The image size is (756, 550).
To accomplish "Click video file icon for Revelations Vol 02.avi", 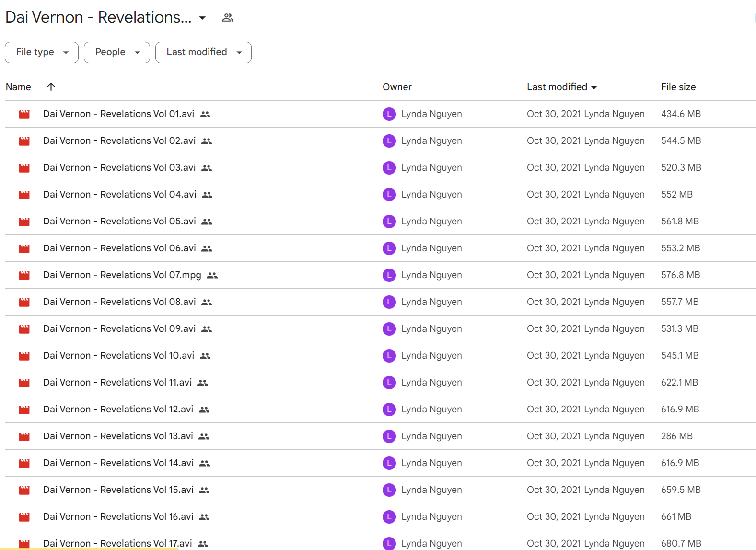I will click(x=24, y=141).
